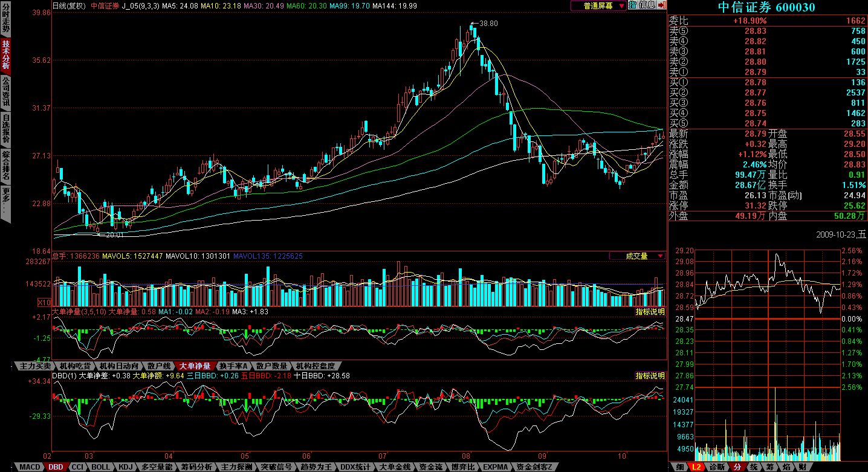Select the 筹 chip distribution tab

tap(770, 467)
